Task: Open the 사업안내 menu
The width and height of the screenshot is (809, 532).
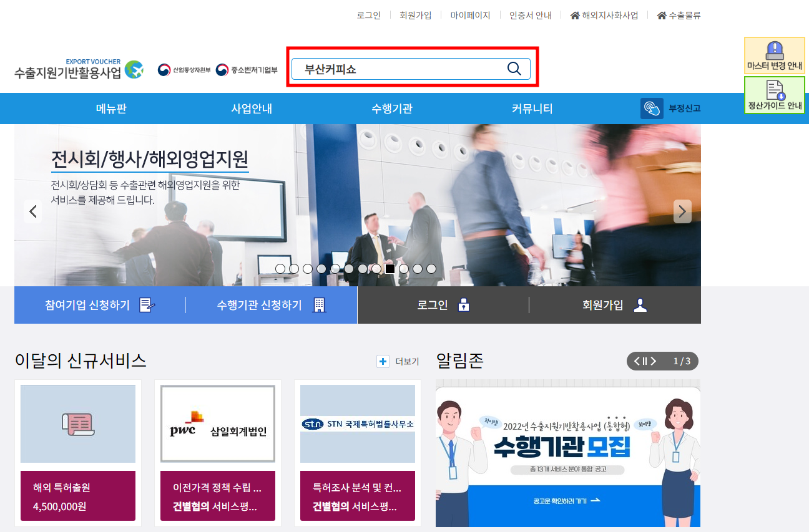Action: click(252, 109)
